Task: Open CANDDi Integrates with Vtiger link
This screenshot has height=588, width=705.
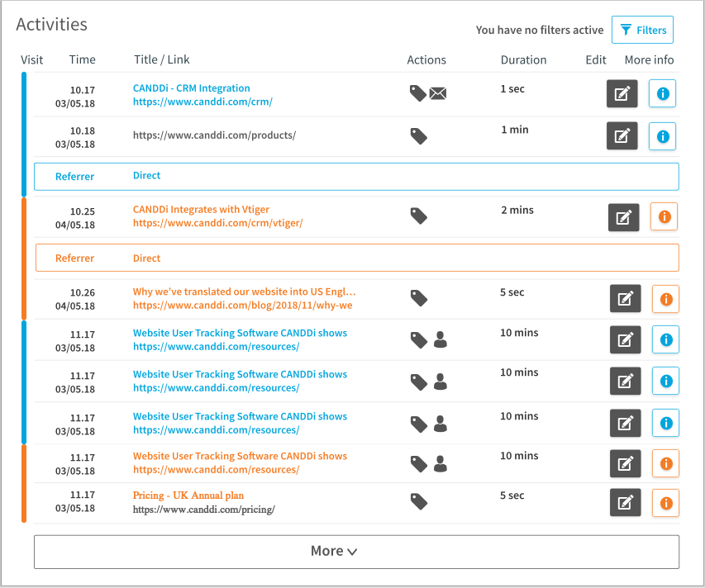Action: [x=201, y=209]
